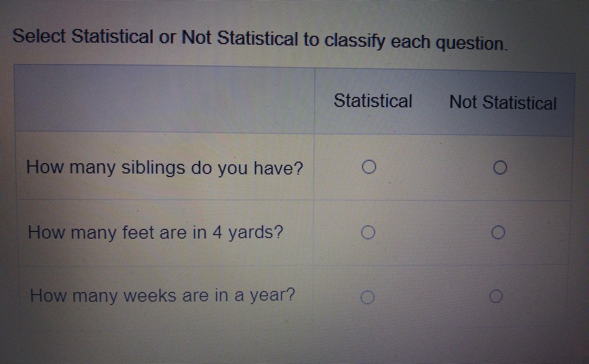Choose Statistical for the feet in 4 yards question
Image resolution: width=589 pixels, height=364 pixels.
pos(368,232)
